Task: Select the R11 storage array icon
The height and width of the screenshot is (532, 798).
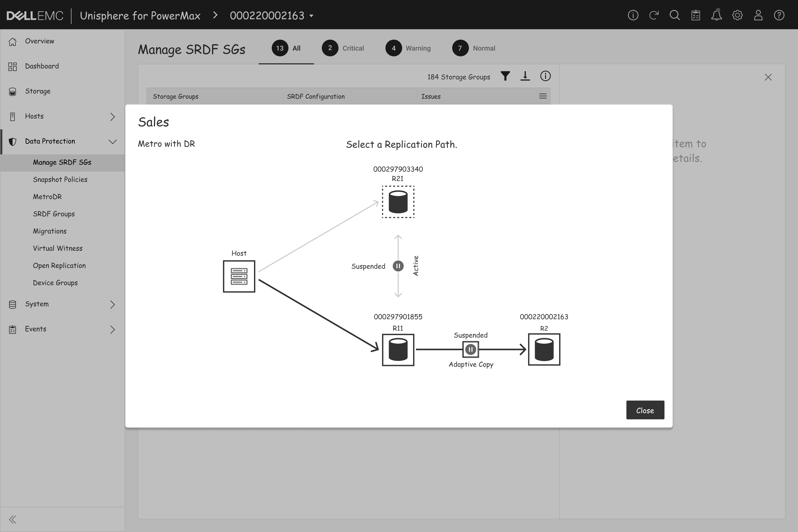Action: pyautogui.click(x=398, y=350)
